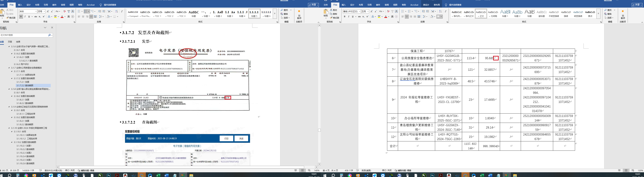Sort icon in the right Word window
Viewport: 644px width, 177px height.
[440, 11]
